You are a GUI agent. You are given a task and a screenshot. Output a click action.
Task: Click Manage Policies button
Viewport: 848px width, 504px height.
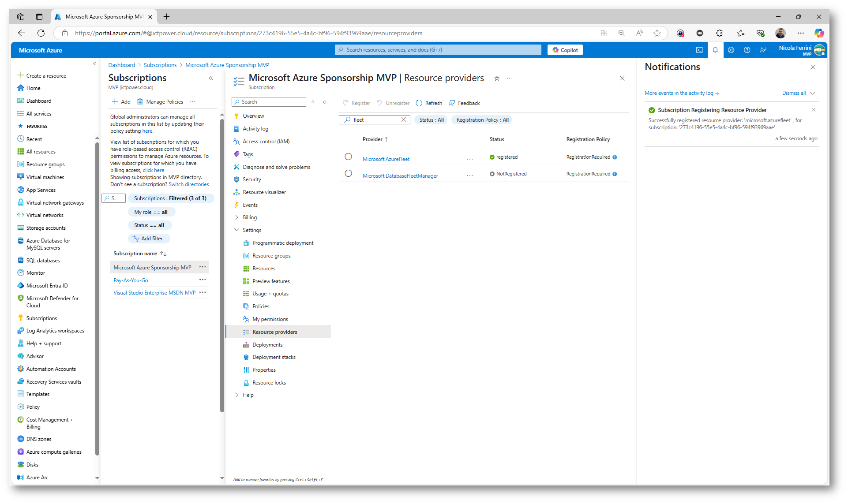(x=160, y=102)
